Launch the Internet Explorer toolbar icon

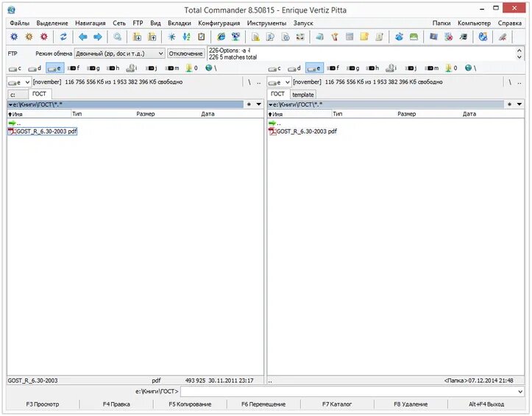(221, 37)
